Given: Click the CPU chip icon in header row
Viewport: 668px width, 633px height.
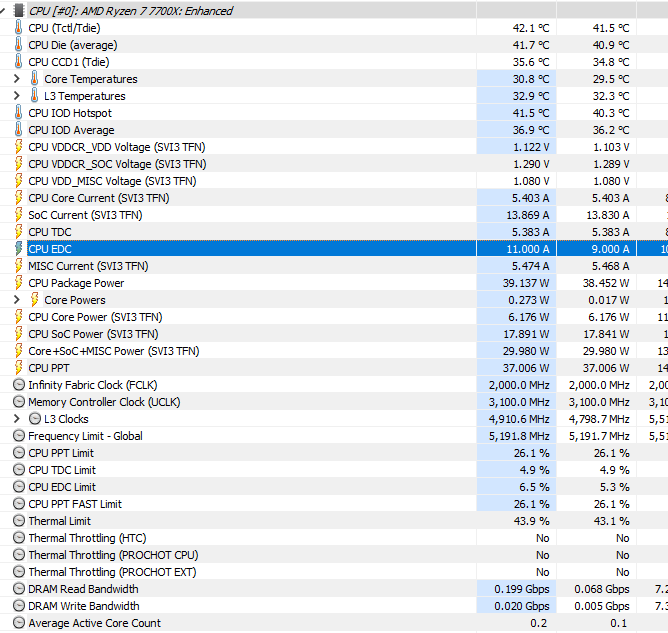Looking at the screenshot, I should tap(19, 11).
